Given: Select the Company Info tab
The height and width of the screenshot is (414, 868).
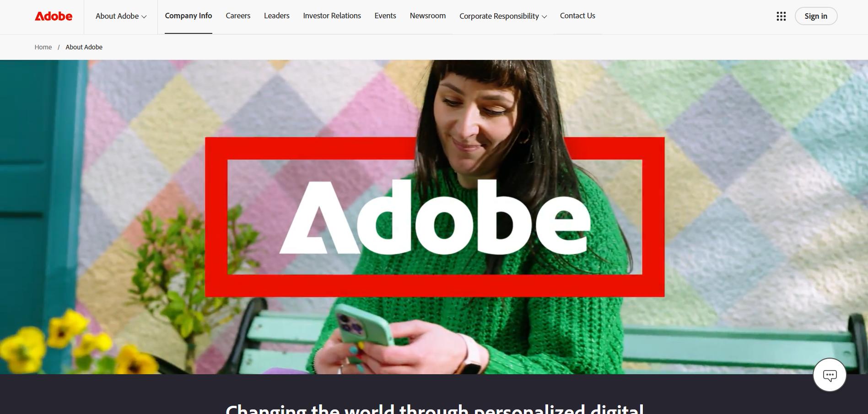Looking at the screenshot, I should coord(189,16).
